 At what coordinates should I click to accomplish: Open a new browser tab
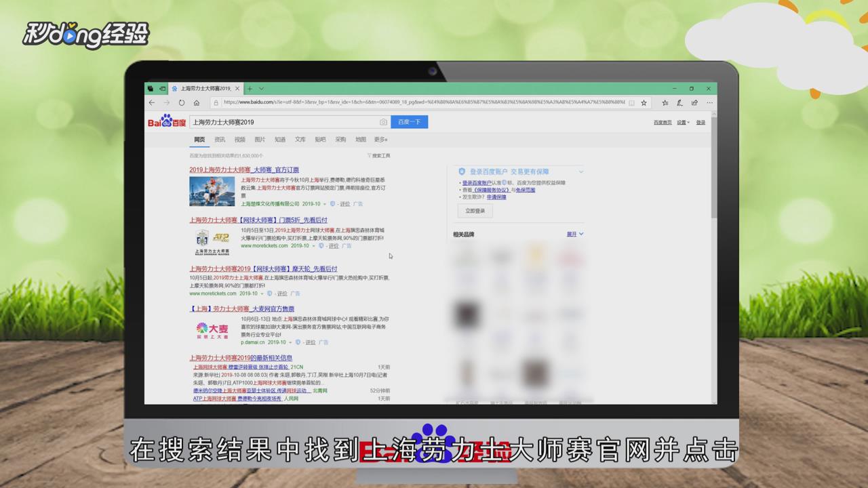point(250,89)
